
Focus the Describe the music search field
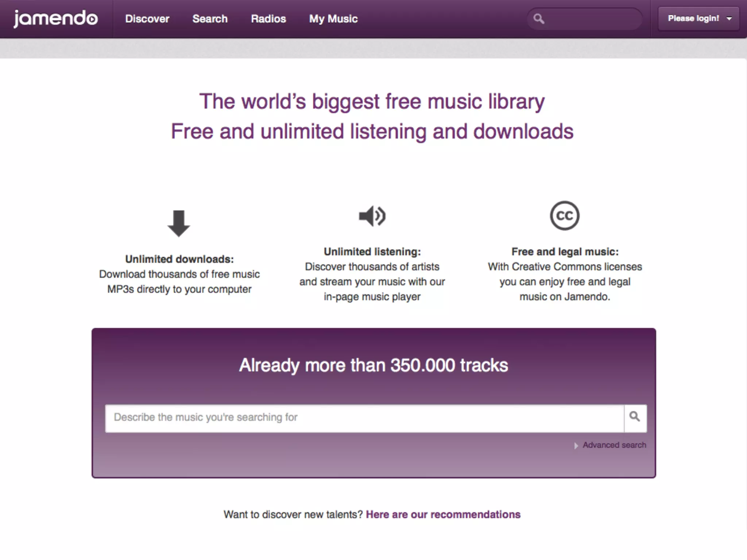pyautogui.click(x=364, y=418)
